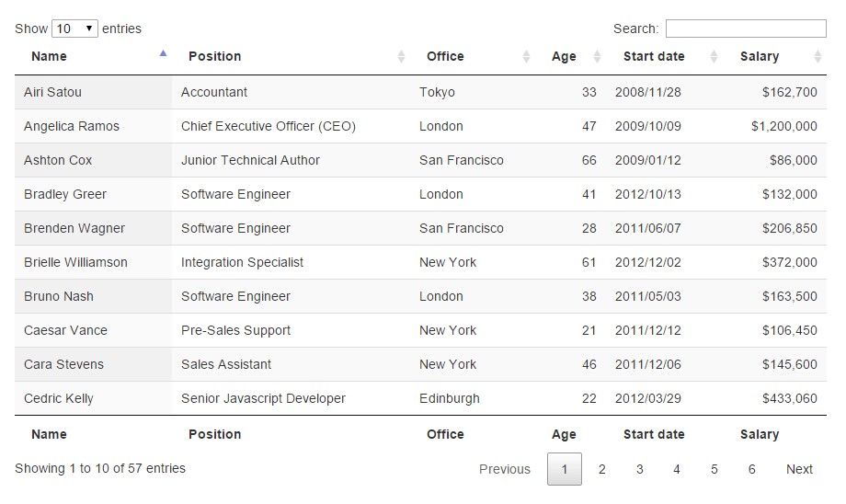Screen dimensions: 846x504
Task: Click the sort arrows icon beside Start date
Action: point(714,57)
